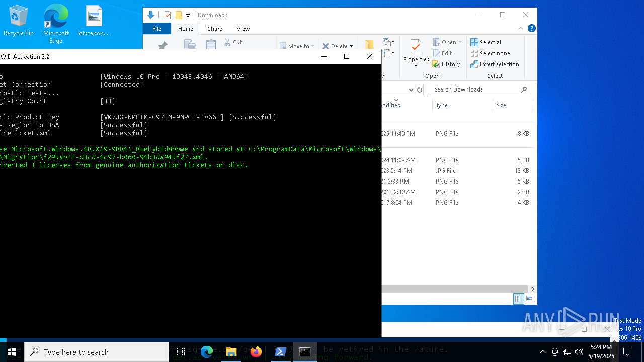644x362 pixels.
Task: Expand the Delete dropdown arrow
Action: point(351,46)
